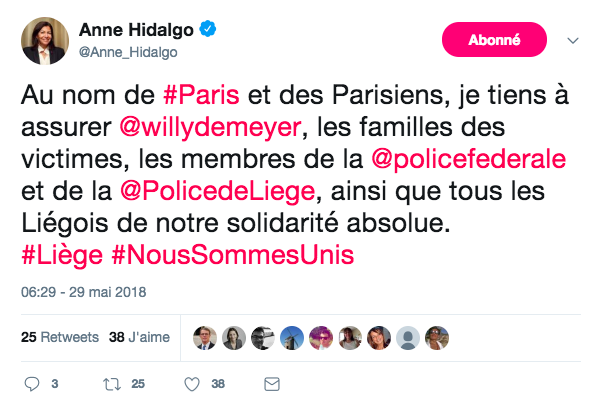600x415 pixels.
Task: Like the tweet with the heart icon
Action: (191, 383)
